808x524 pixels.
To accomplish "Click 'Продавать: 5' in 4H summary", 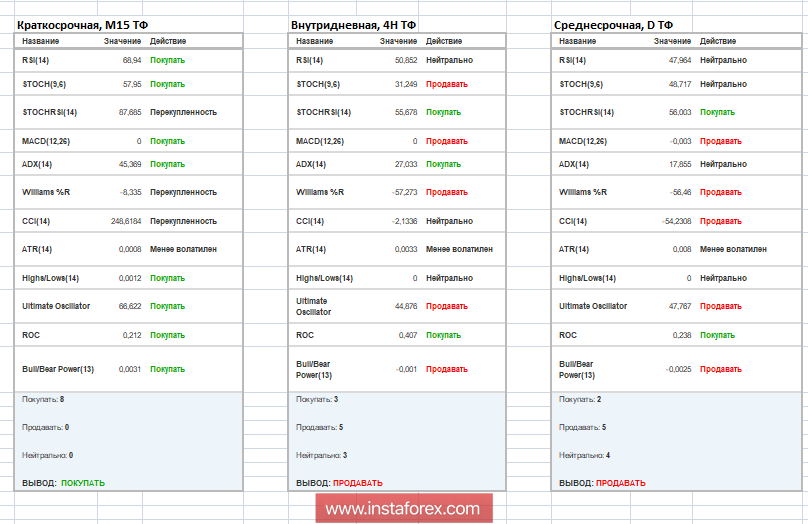I will click(x=319, y=427).
